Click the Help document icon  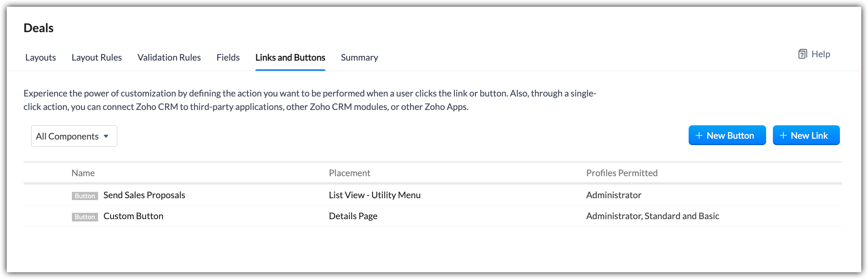(x=802, y=54)
